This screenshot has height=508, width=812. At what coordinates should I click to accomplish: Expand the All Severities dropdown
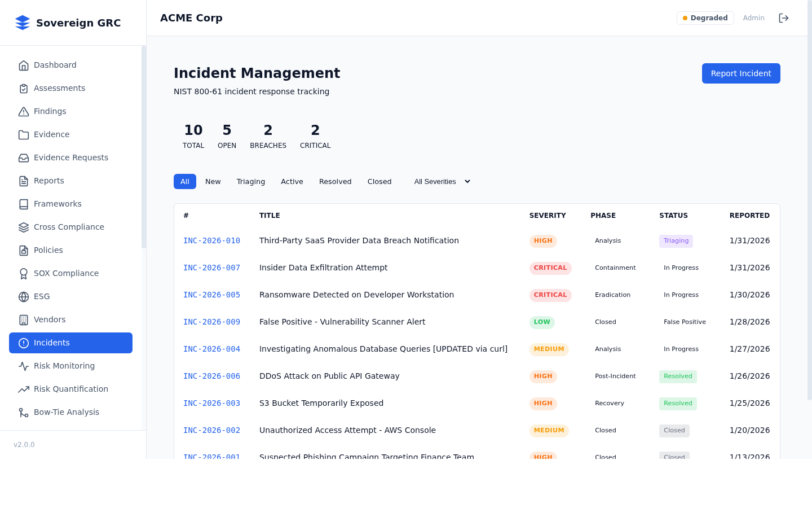442,182
